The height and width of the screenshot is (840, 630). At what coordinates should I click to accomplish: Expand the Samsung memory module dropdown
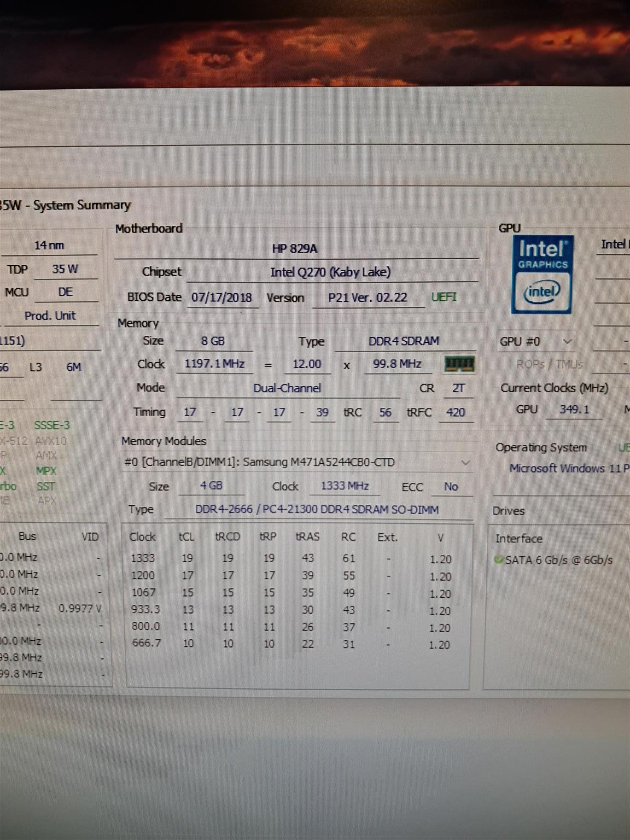click(x=465, y=463)
